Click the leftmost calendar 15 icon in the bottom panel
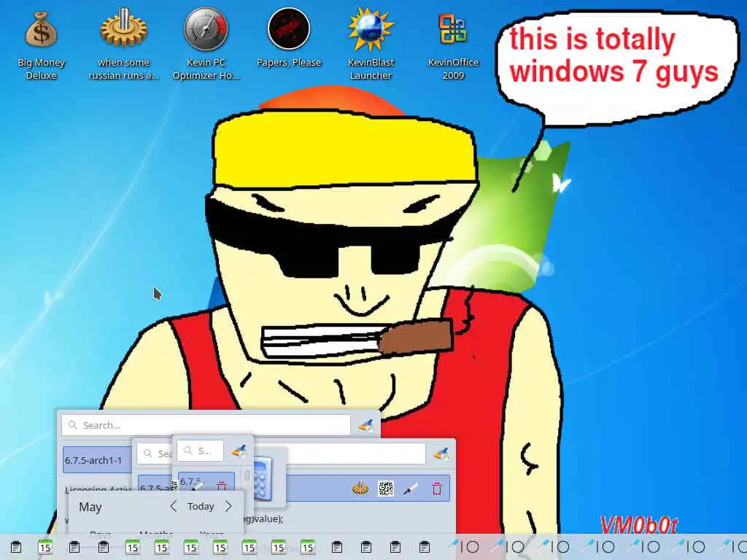Viewport: 747px width, 560px height. tap(44, 547)
